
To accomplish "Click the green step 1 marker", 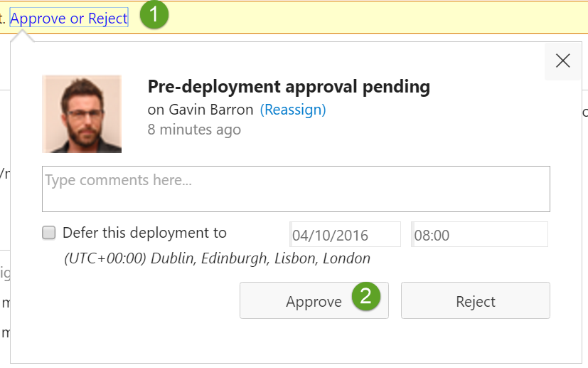I will point(154,15).
